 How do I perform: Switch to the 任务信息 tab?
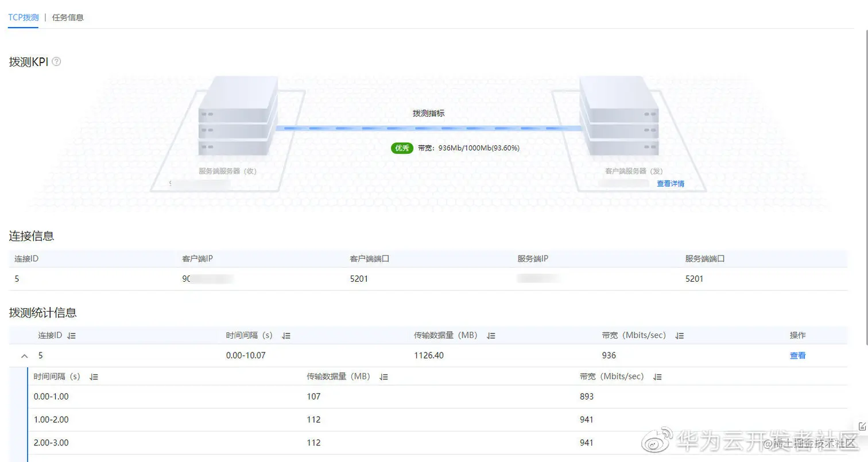click(68, 17)
